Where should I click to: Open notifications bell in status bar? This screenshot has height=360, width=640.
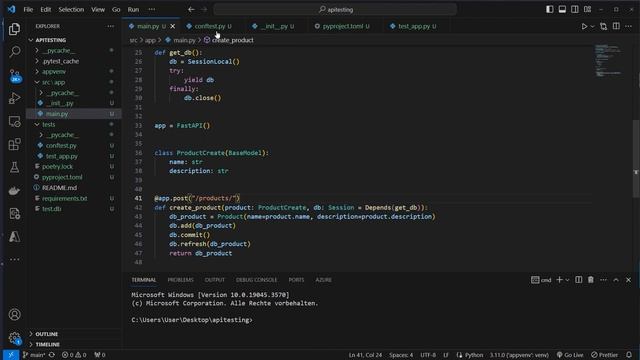[x=629, y=355]
